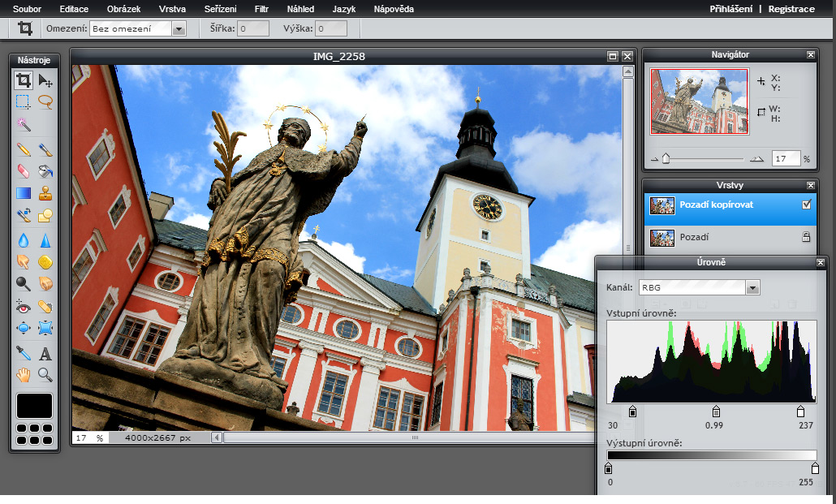836x504 pixels.
Task: Select the Move tool in the toolbox
Action: pyautogui.click(x=45, y=80)
